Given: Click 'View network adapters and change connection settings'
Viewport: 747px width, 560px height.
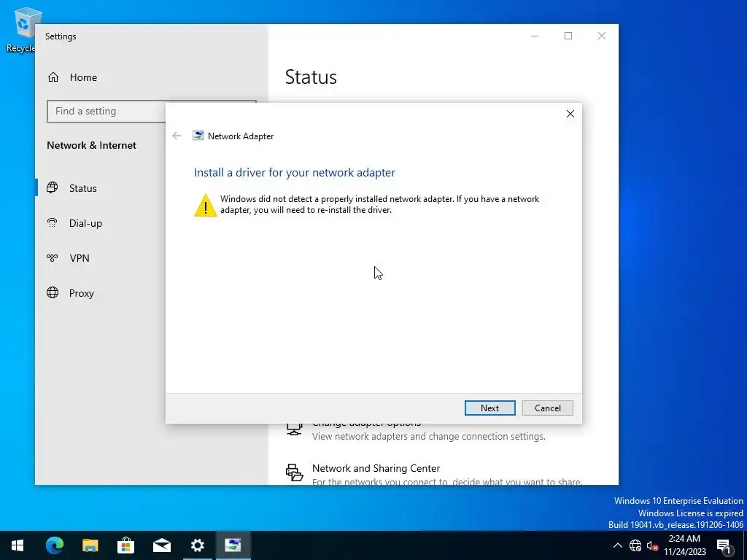Looking at the screenshot, I should pos(429,436).
